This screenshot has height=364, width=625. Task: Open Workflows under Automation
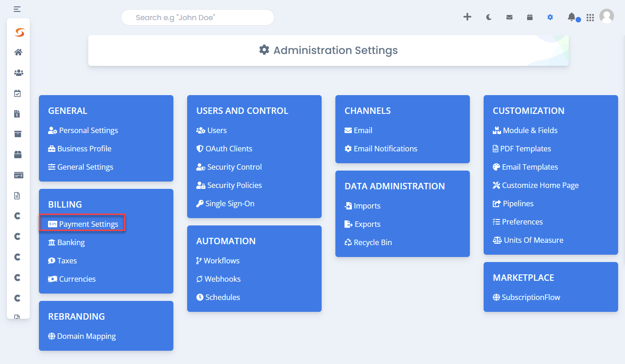(218, 261)
